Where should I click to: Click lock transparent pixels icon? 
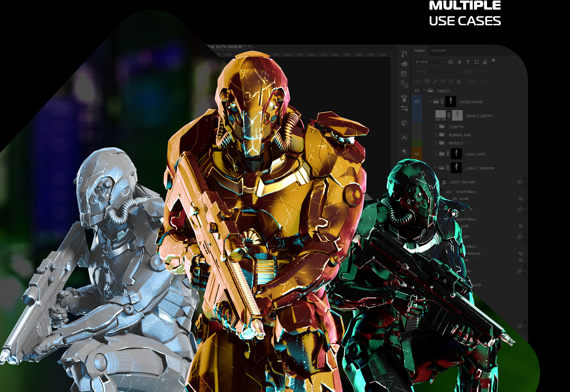[x=427, y=81]
